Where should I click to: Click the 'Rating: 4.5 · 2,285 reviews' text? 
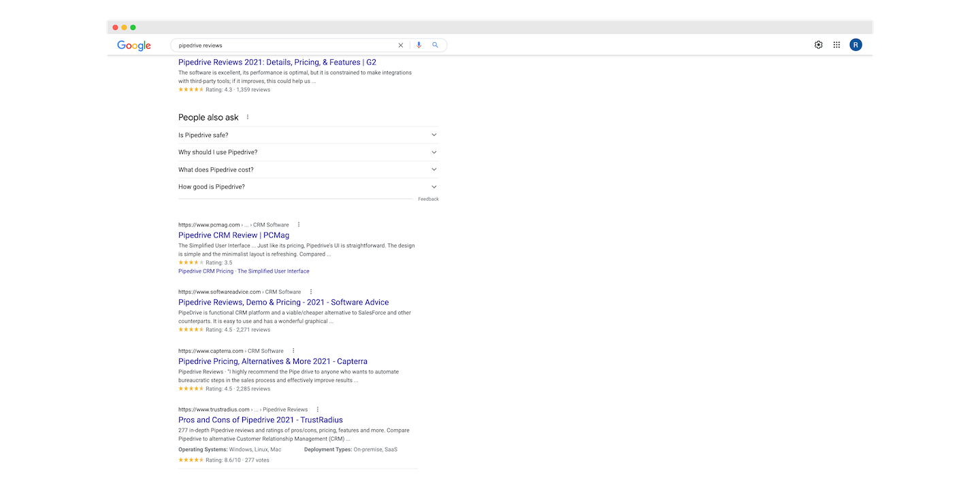[238, 389]
